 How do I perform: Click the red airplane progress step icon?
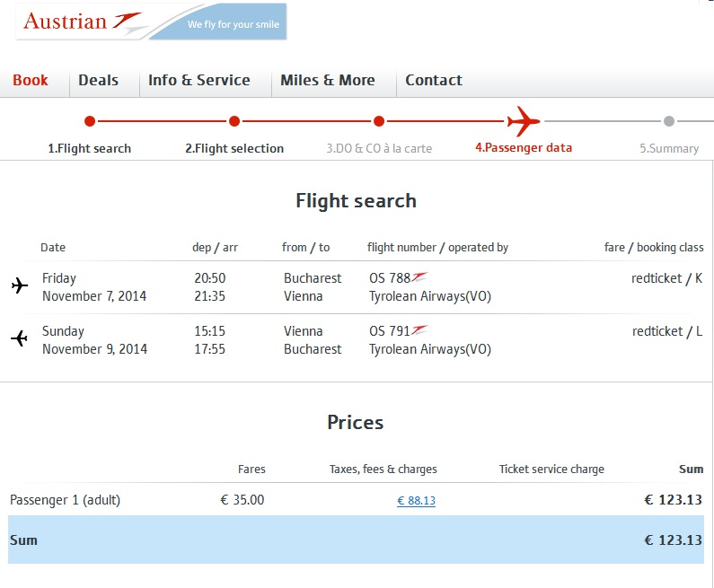(x=523, y=120)
